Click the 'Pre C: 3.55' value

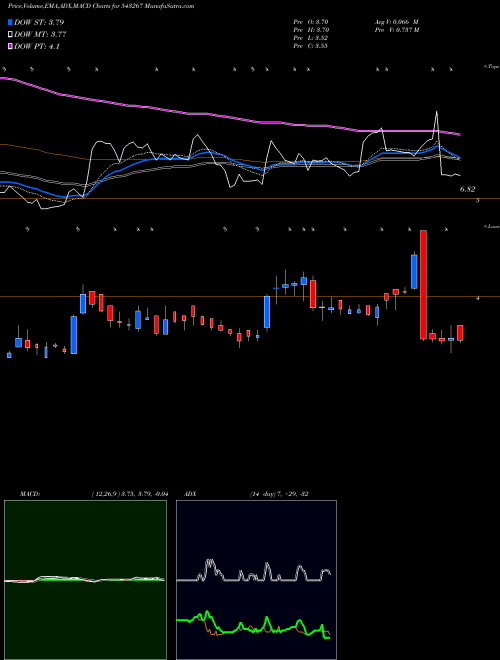(311, 46)
